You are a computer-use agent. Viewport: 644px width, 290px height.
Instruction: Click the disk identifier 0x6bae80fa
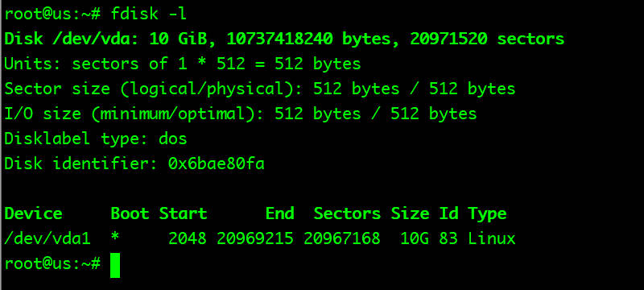216,164
